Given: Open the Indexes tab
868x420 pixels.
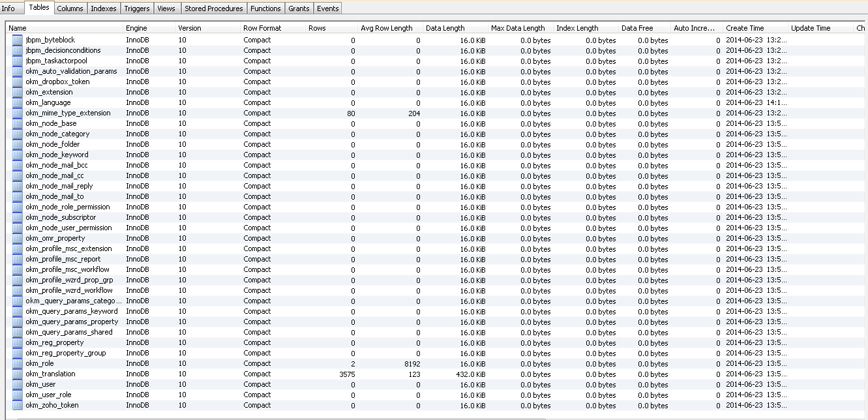Looking at the screenshot, I should (x=104, y=8).
